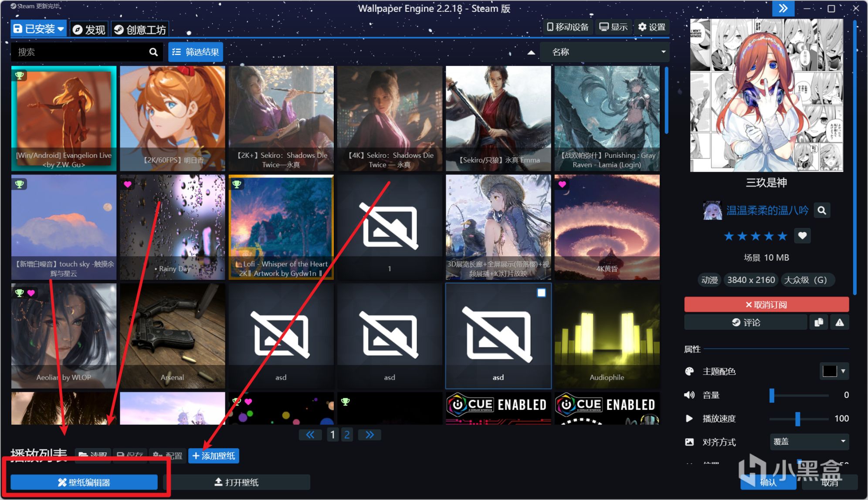The height and width of the screenshot is (500, 868).
Task: Click the 三玖是神 preview image
Action: (766, 95)
